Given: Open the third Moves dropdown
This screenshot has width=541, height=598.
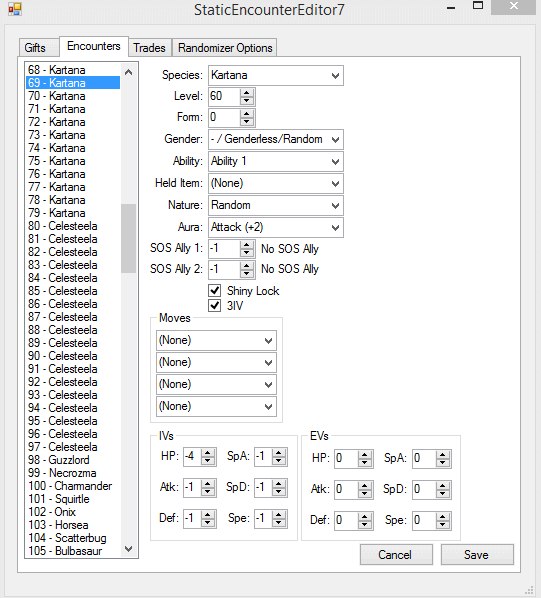Looking at the screenshot, I should pyautogui.click(x=216, y=384).
